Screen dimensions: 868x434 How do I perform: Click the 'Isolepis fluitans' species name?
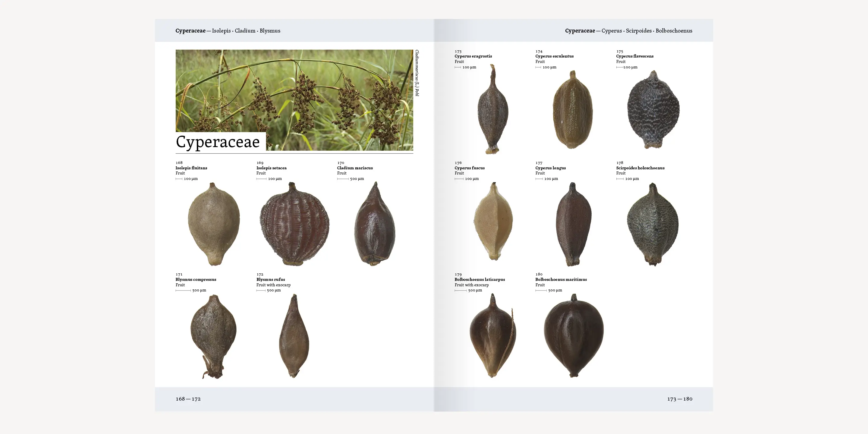(x=191, y=168)
